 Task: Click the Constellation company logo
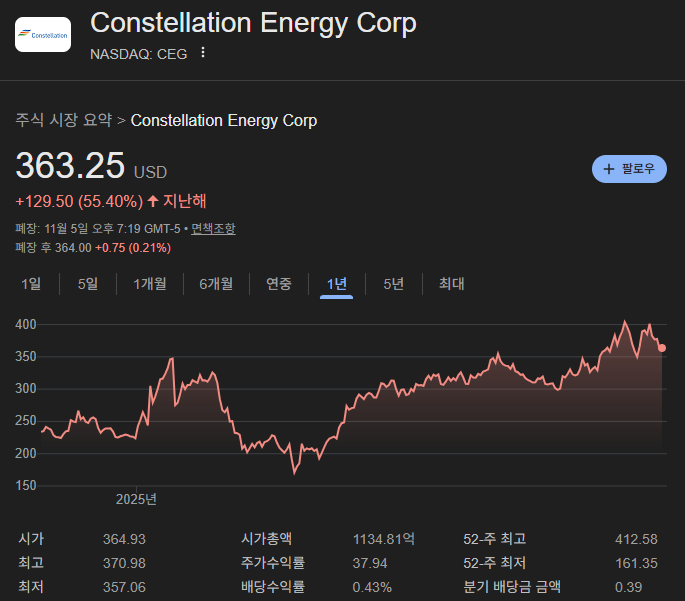tap(43, 35)
